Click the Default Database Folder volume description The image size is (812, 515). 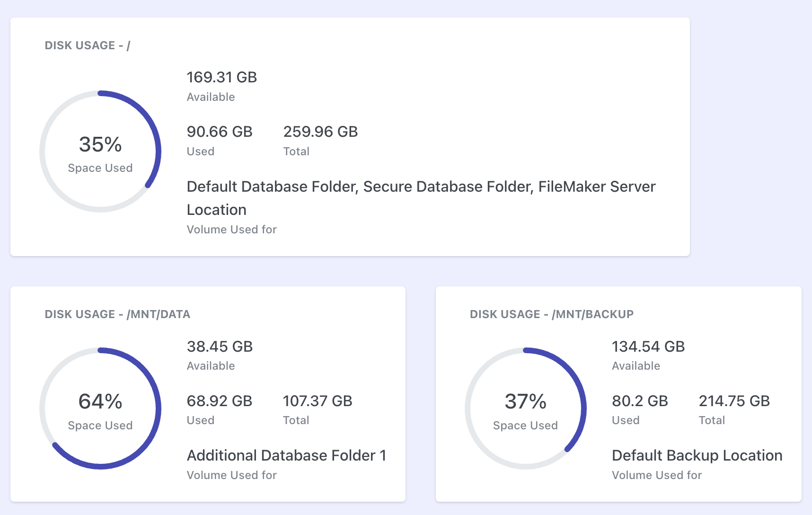tap(421, 198)
